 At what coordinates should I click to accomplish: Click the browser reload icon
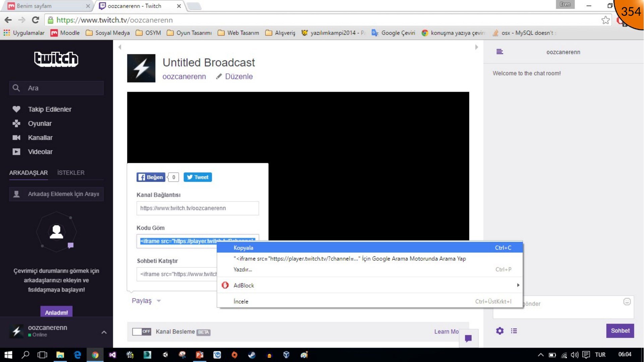tap(36, 20)
